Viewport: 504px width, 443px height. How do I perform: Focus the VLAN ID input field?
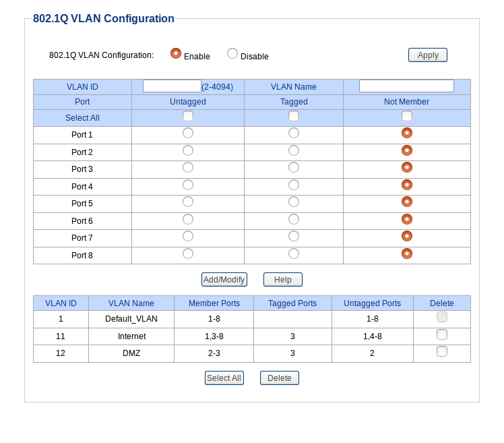(x=172, y=86)
